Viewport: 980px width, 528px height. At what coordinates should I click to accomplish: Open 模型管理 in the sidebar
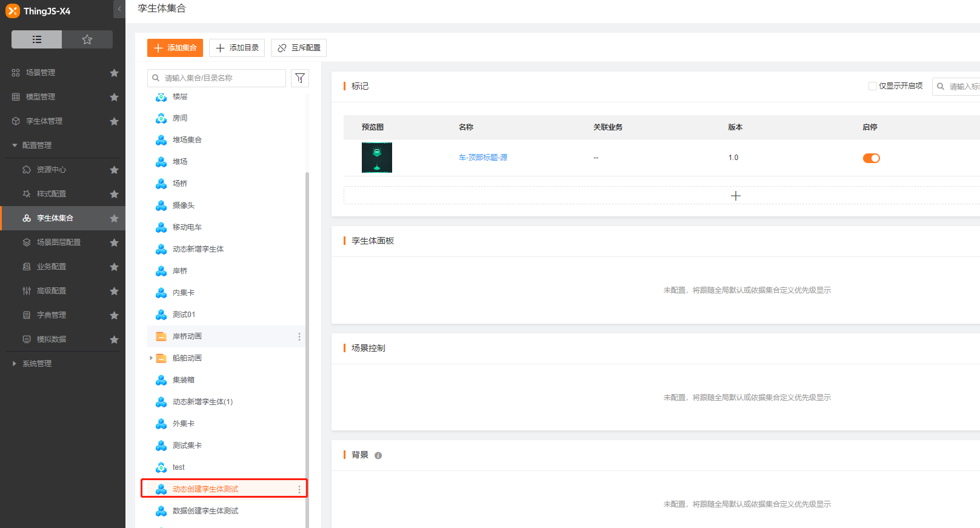point(41,97)
